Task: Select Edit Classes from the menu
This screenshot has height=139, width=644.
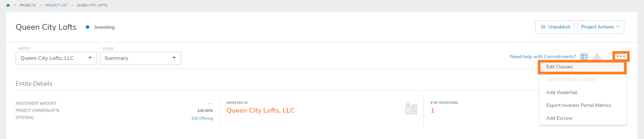Action: pyautogui.click(x=560, y=67)
